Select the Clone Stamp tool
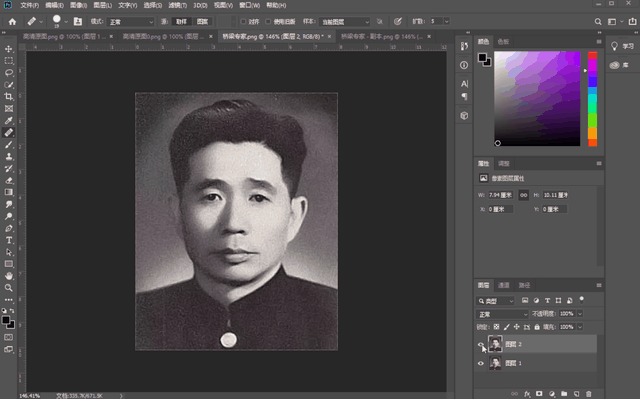640x399 pixels. click(9, 156)
